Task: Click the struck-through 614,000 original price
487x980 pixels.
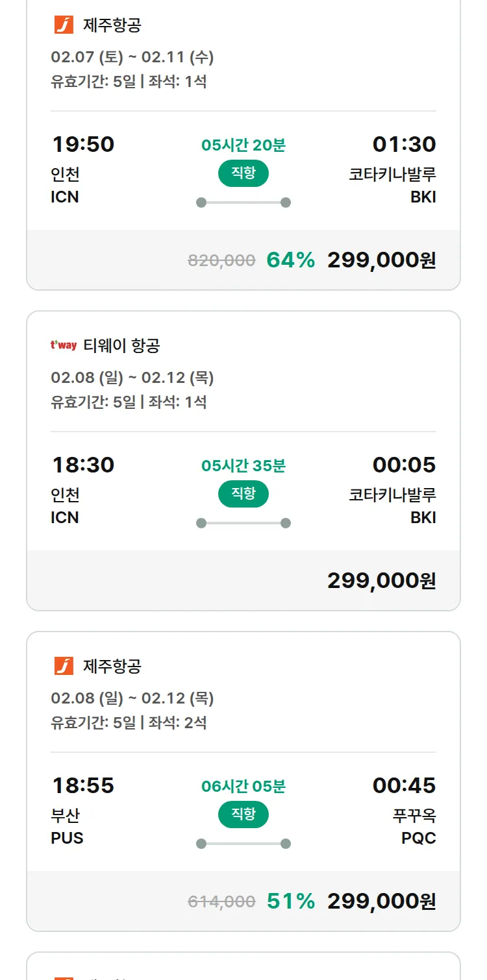Action: [221, 902]
